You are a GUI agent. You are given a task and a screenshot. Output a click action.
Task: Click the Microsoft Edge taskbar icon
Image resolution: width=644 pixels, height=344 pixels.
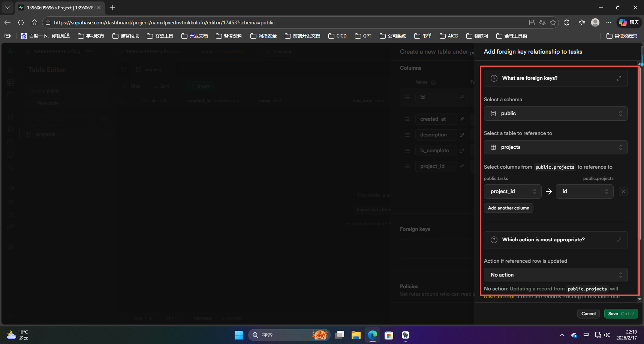pos(372,335)
